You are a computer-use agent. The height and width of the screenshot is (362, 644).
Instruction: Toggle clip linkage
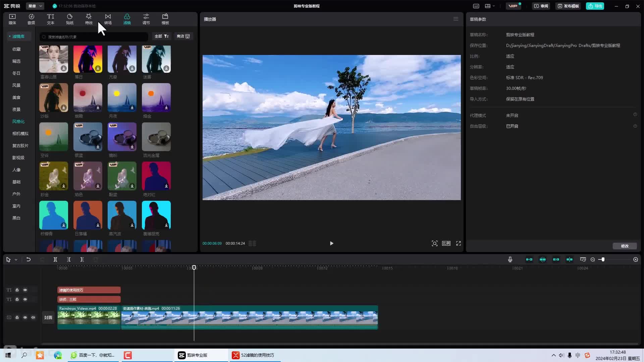(x=556, y=259)
